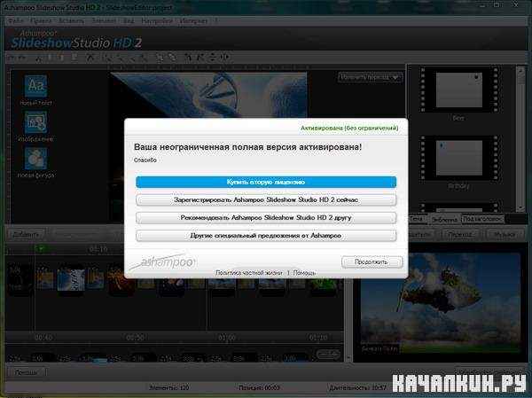
Task: Click the 'Добавить' button above the timeline
Action: pyautogui.click(x=26, y=234)
